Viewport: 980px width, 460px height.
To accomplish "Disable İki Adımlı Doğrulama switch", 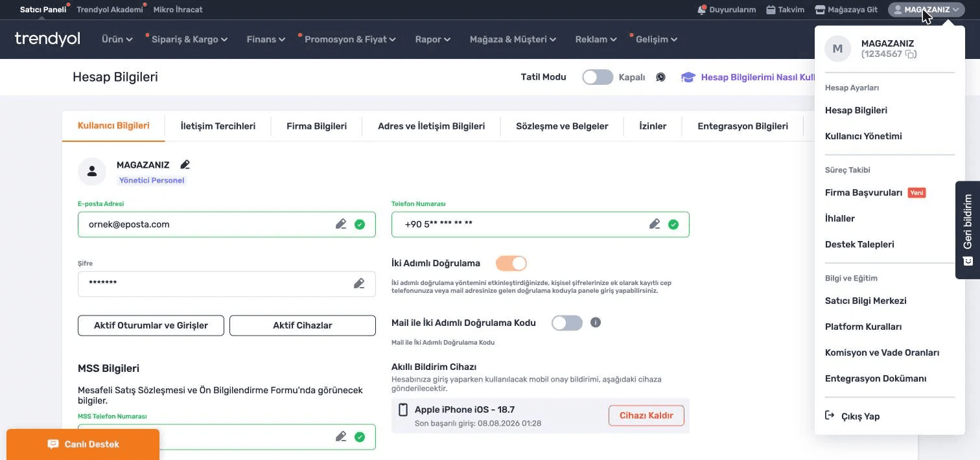I will (511, 263).
